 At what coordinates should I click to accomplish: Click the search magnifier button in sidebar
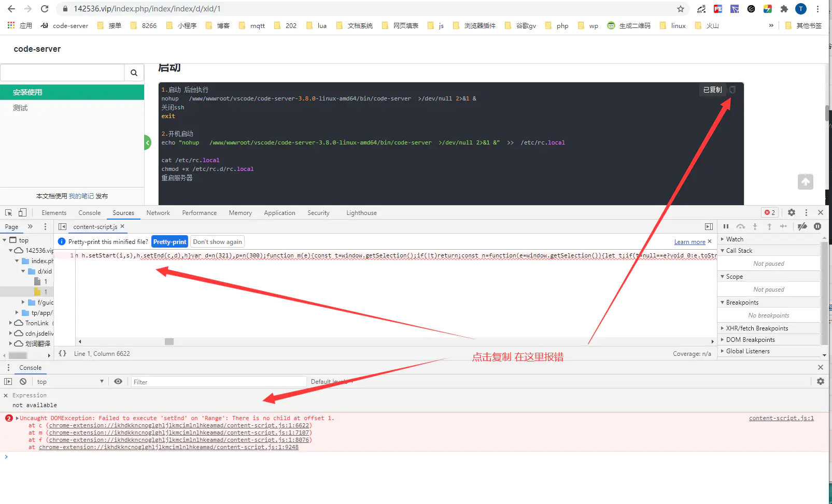pos(134,73)
